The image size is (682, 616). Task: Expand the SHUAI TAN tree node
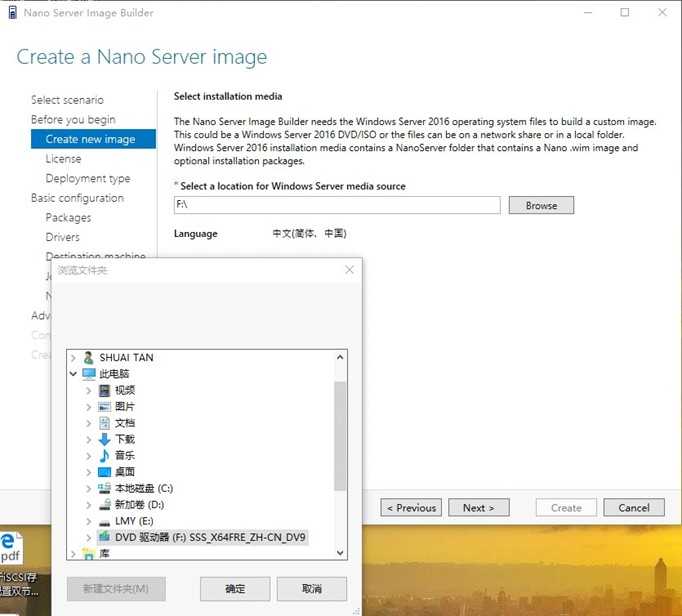tap(73, 358)
